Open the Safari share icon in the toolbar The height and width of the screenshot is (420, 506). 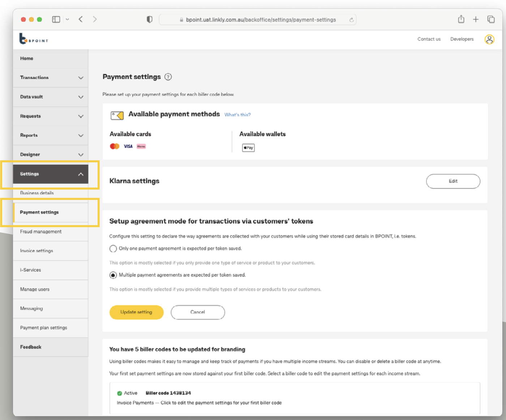click(461, 19)
